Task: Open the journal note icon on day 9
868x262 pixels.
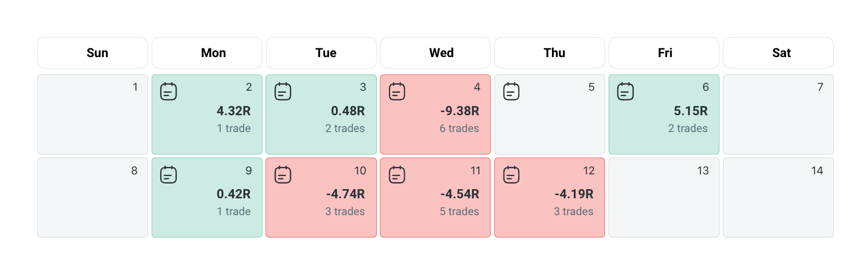Action: pos(168,175)
